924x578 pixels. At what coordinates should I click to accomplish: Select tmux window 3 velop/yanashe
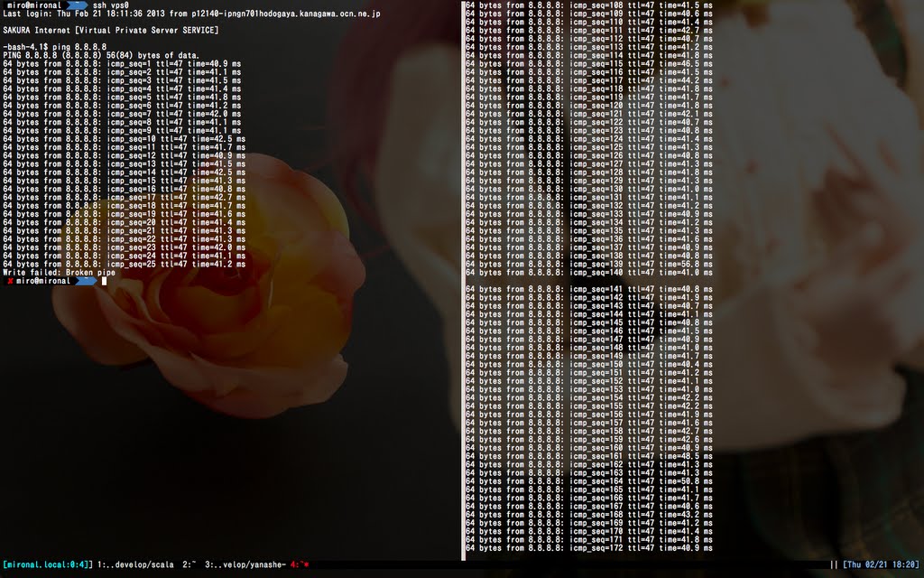click(245, 565)
